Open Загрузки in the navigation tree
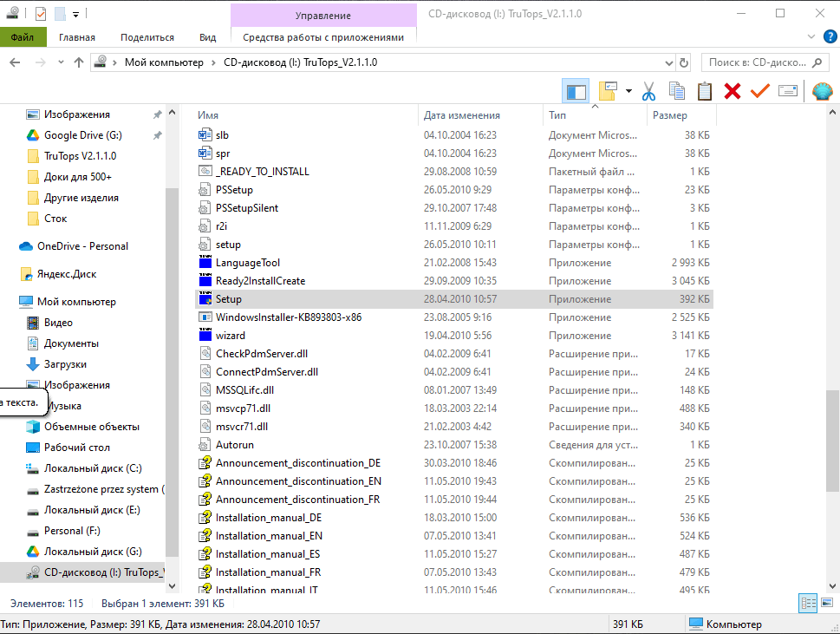 pyautogui.click(x=65, y=364)
